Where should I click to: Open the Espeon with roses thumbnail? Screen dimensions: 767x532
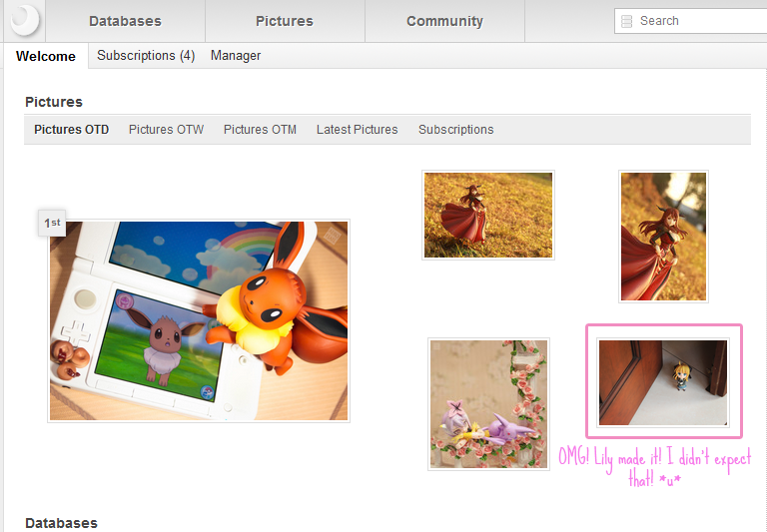(x=488, y=404)
